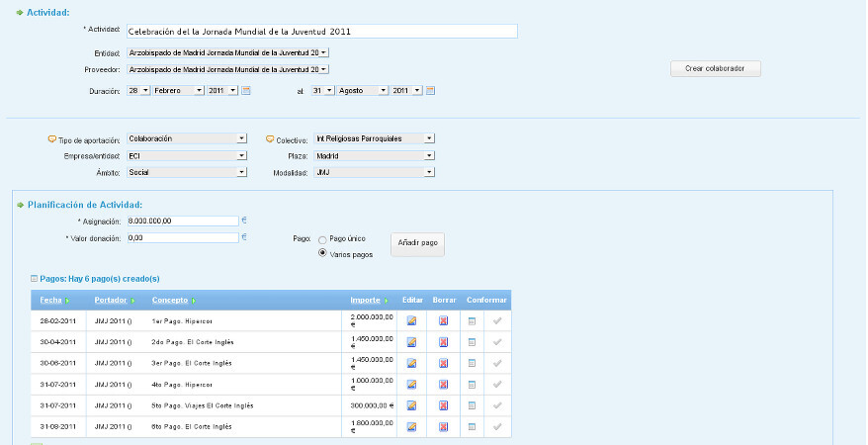868x445 pixels.
Task: Edit the 6to Pago. El Corte Inglés payment
Action: pos(411,427)
